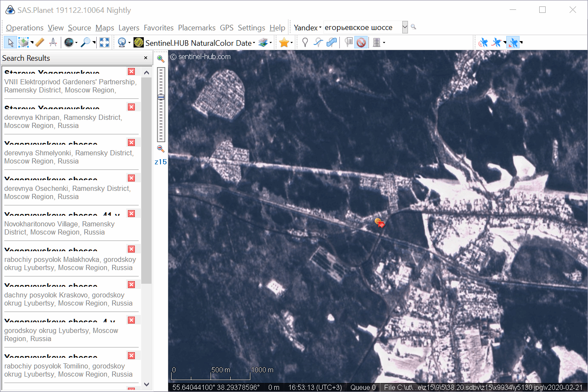The width and height of the screenshot is (588, 392).
Task: Open the Layers menu
Action: coord(129,28)
